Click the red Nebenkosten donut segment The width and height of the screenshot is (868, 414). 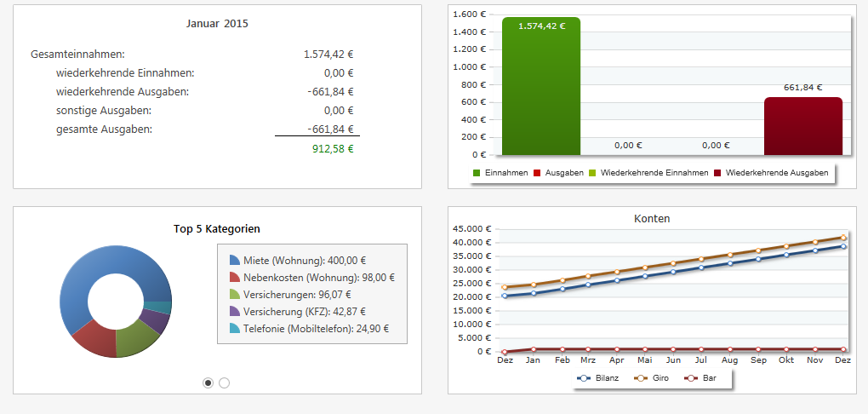click(x=96, y=339)
